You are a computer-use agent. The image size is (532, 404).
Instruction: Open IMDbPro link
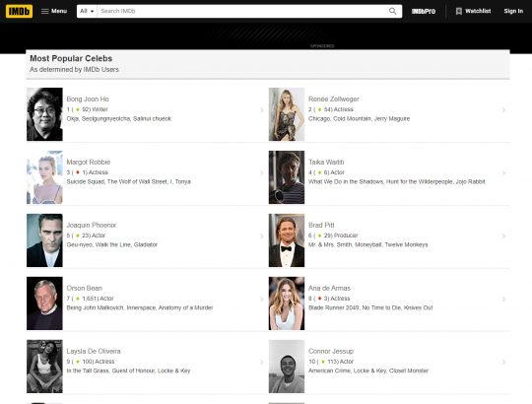click(424, 11)
